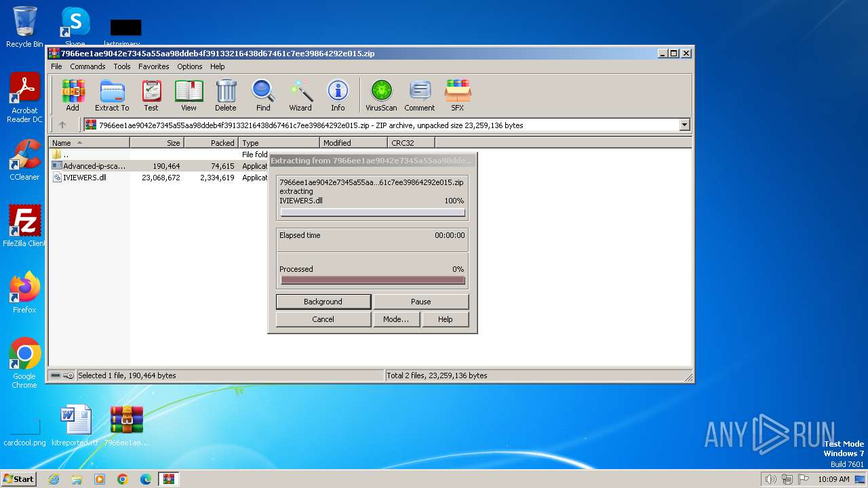Click the volume speaker tray icon
The height and width of the screenshot is (488, 868).
click(x=770, y=479)
